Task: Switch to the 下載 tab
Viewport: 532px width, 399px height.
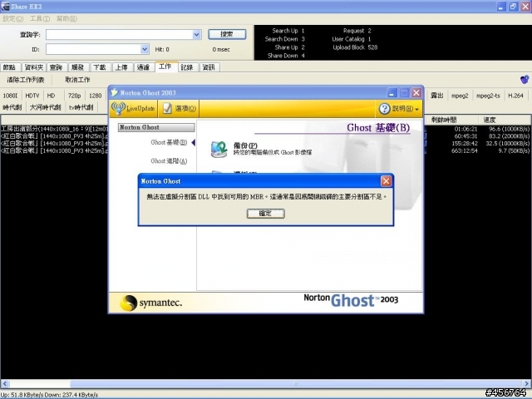Action: click(x=100, y=67)
